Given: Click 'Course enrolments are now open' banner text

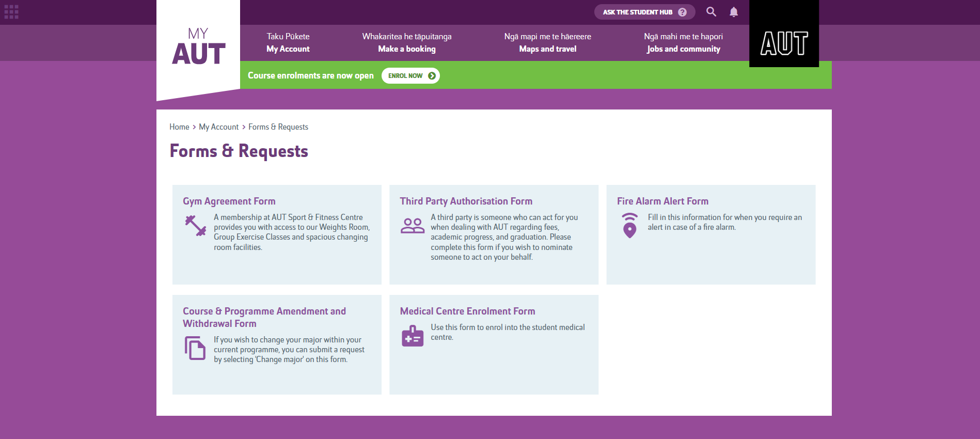Looking at the screenshot, I should click(311, 75).
